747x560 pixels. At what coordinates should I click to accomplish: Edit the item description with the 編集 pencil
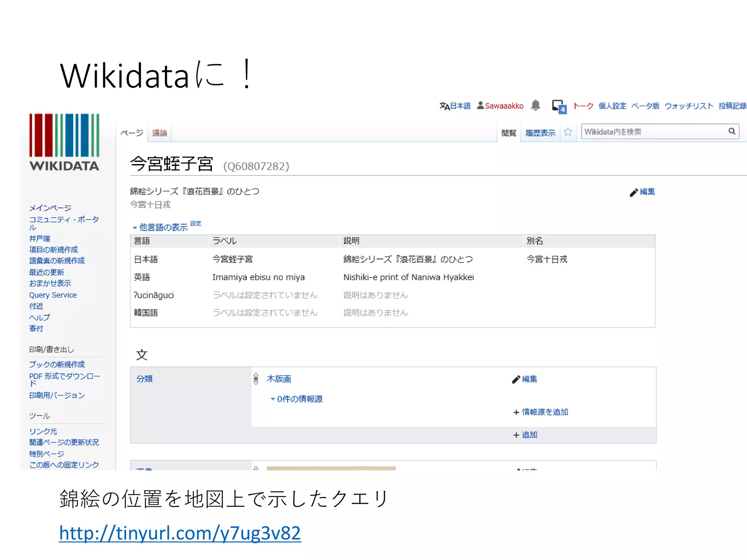(x=642, y=192)
